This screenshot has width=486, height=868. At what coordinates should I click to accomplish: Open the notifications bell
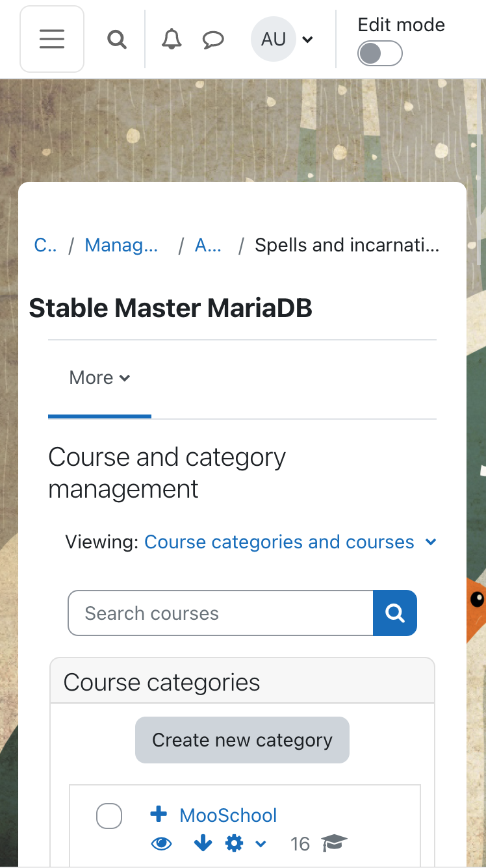(172, 40)
